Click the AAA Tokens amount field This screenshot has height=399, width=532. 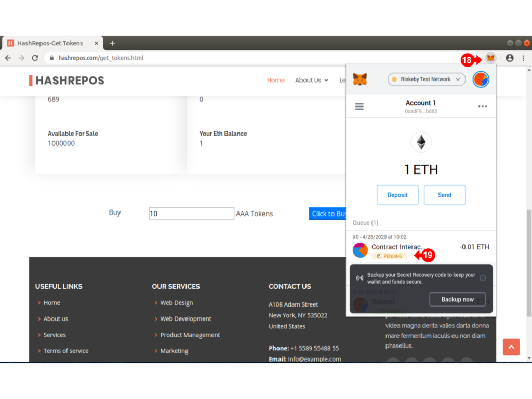(x=191, y=214)
